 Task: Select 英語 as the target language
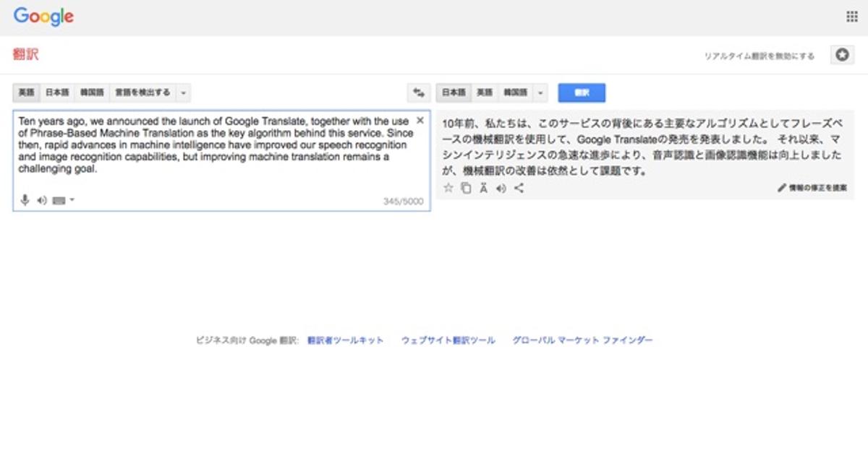(484, 93)
